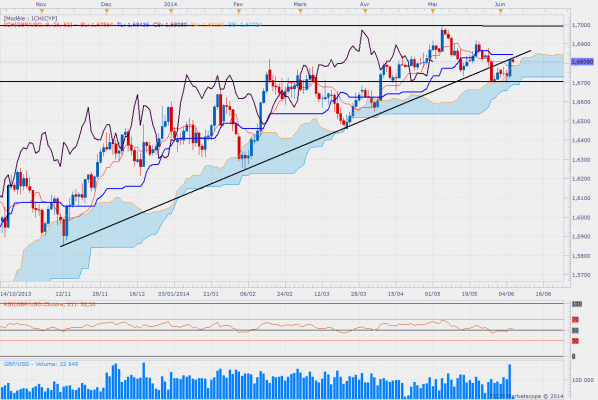Click the 16/06 date axis label
This screenshot has width=598, height=400.
tap(543, 294)
